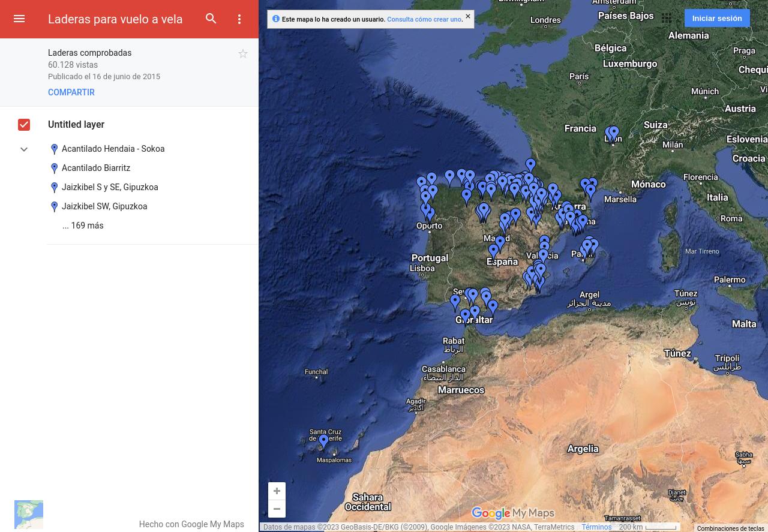This screenshot has width=768, height=532.
Task: Uncheck the Untitled layer checkbox
Action: coord(24,125)
